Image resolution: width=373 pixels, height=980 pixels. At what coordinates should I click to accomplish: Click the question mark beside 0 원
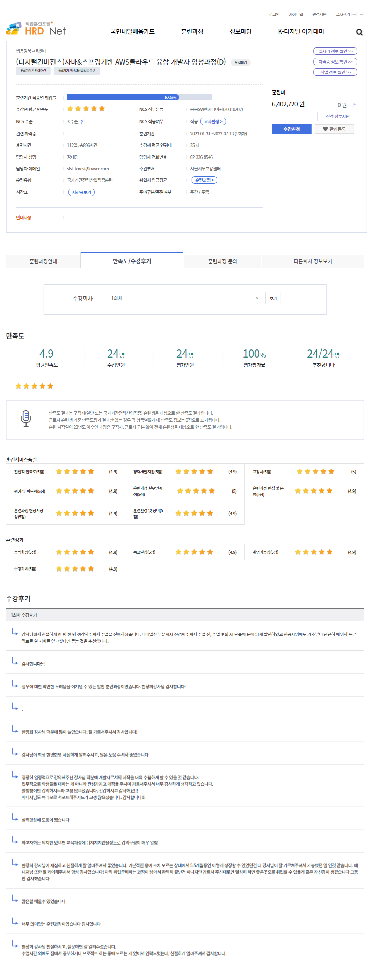(x=353, y=105)
